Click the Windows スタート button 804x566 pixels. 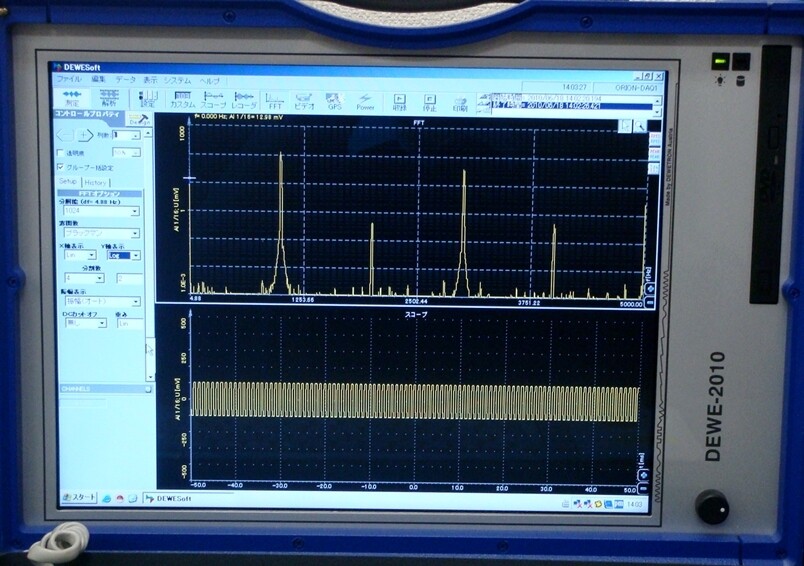79,497
